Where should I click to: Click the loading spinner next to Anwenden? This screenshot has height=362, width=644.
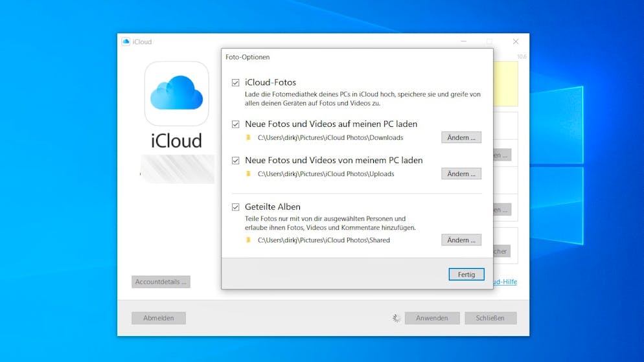click(397, 318)
